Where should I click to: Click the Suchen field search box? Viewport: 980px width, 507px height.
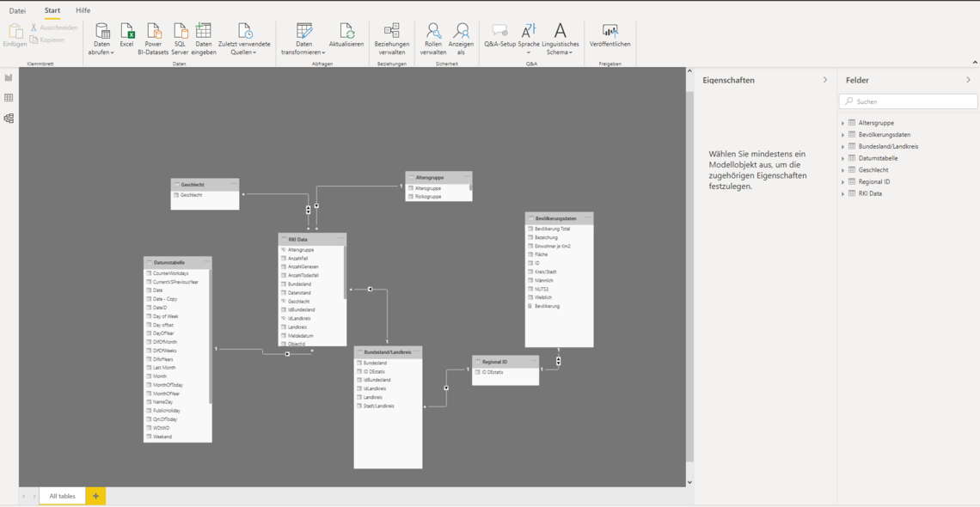(x=908, y=101)
